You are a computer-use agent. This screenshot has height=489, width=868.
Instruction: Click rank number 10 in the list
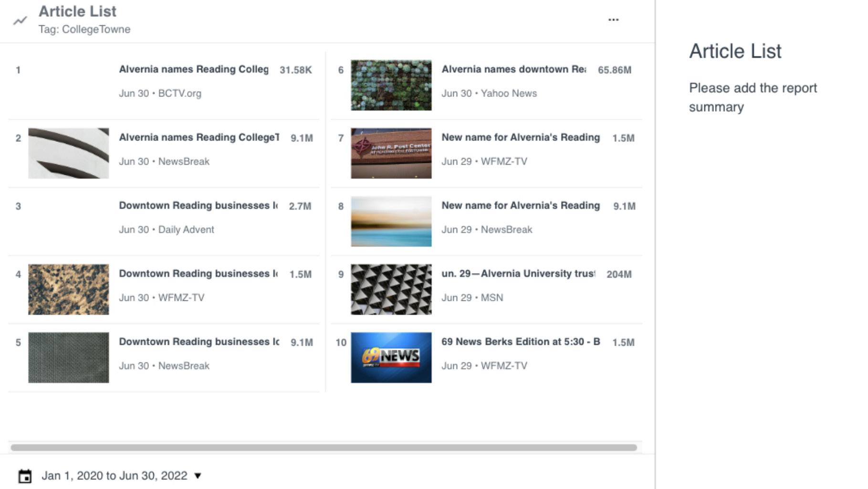click(341, 343)
